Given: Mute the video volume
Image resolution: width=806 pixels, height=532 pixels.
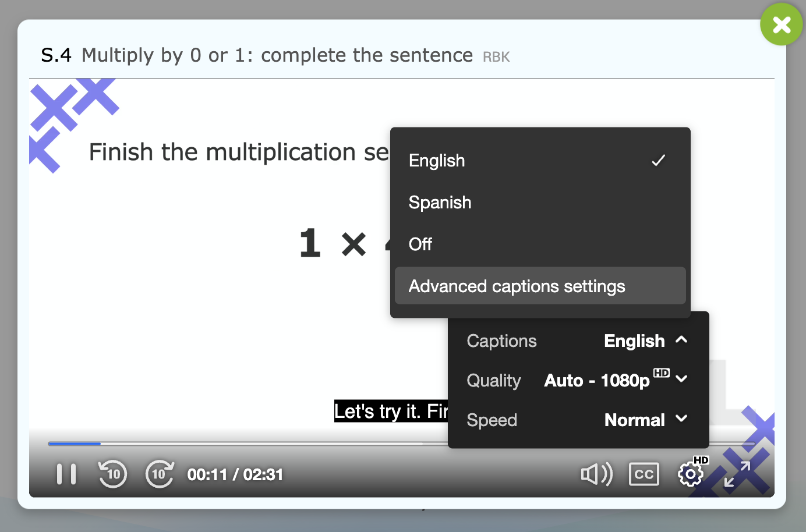Looking at the screenshot, I should [596, 474].
